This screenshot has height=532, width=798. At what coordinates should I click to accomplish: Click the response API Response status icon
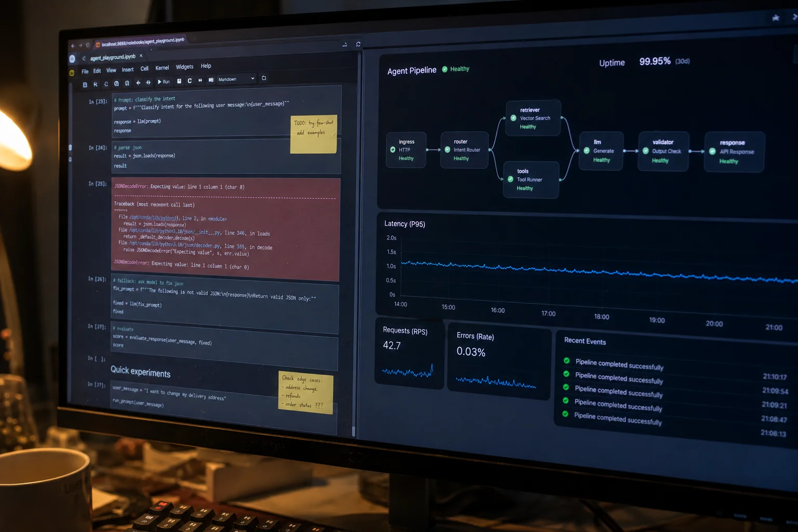point(712,152)
